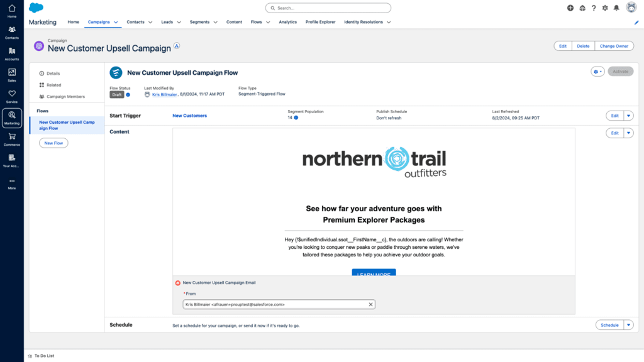Click the Northern Trail Outfitters logo image
The width and height of the screenshot is (644, 362).
374,162
